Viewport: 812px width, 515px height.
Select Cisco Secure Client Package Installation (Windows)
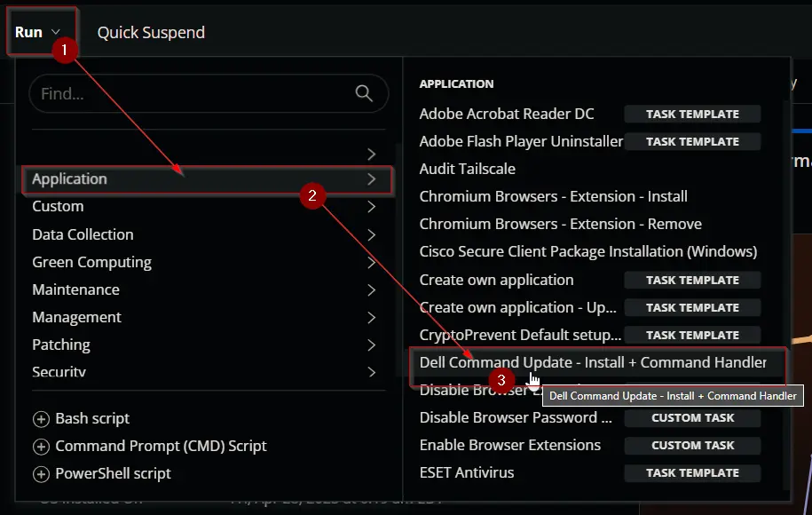tap(589, 251)
